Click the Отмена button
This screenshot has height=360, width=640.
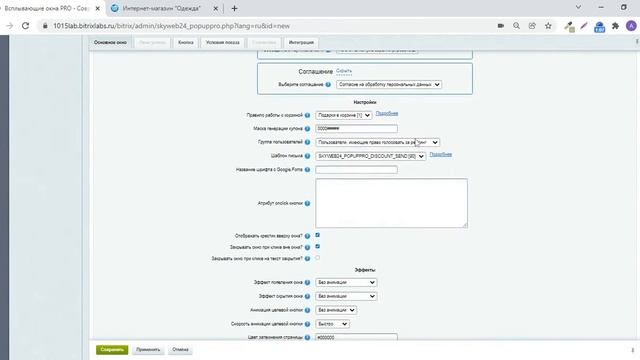pyautogui.click(x=180, y=350)
